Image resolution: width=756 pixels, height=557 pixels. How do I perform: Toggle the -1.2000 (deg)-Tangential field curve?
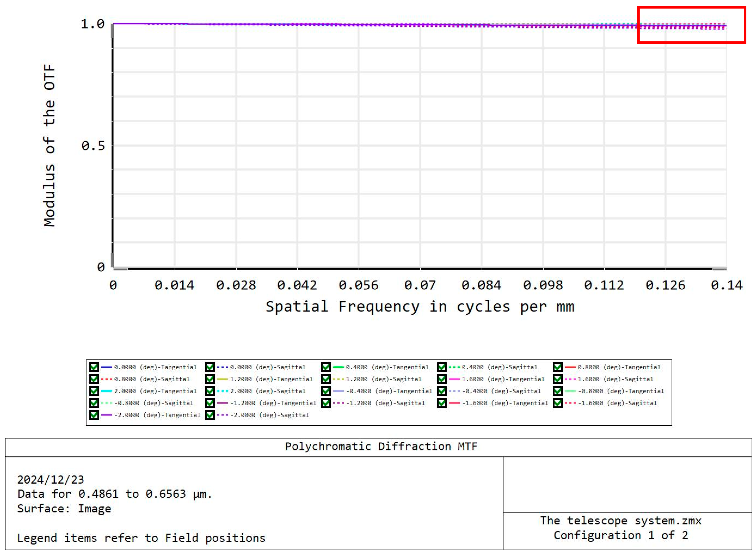tap(209, 403)
